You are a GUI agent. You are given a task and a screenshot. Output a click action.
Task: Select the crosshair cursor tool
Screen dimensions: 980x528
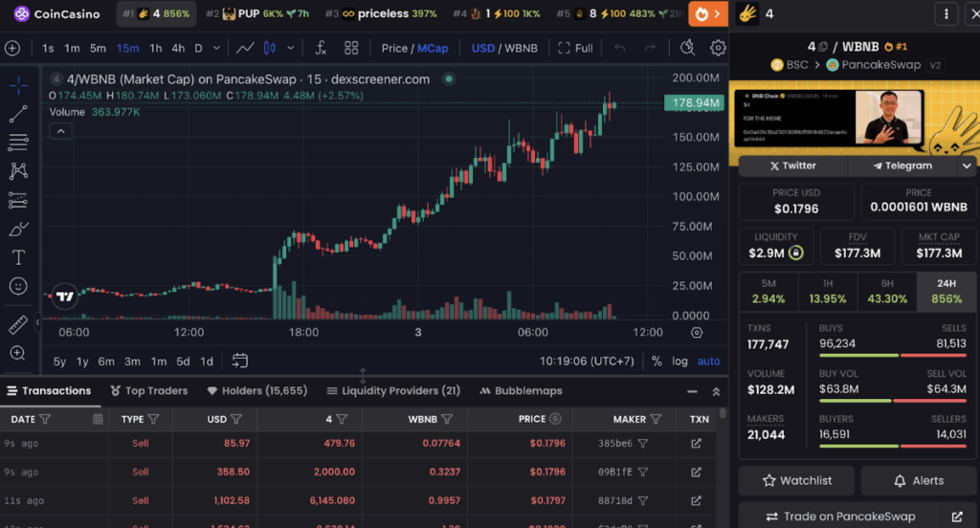(x=18, y=85)
